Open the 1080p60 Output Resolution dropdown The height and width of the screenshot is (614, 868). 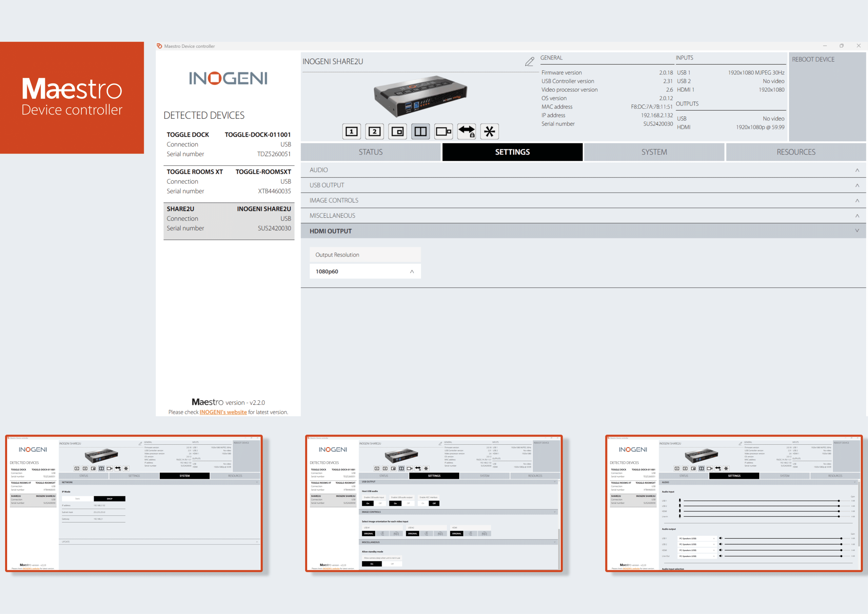tap(365, 271)
